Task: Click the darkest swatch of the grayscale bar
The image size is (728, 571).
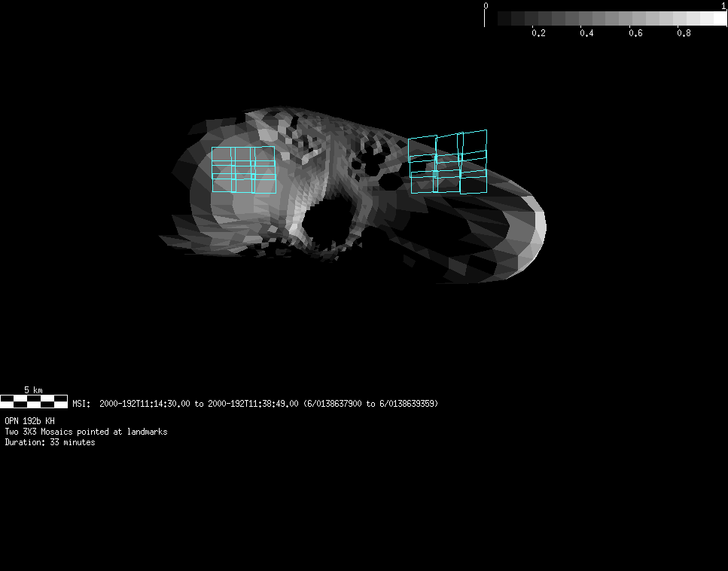Action: point(504,18)
